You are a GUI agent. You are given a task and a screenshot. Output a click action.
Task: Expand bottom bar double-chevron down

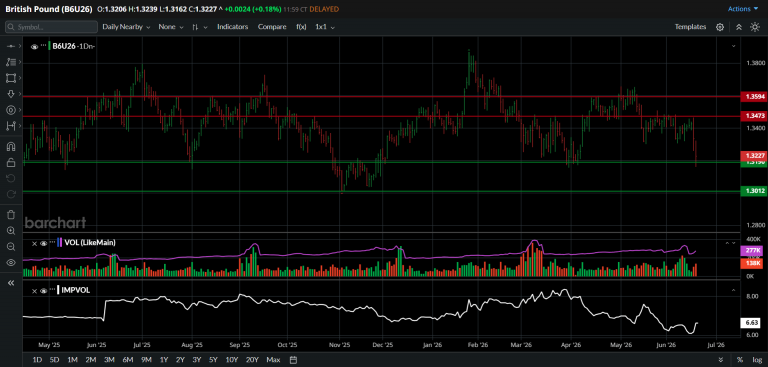pos(720,360)
